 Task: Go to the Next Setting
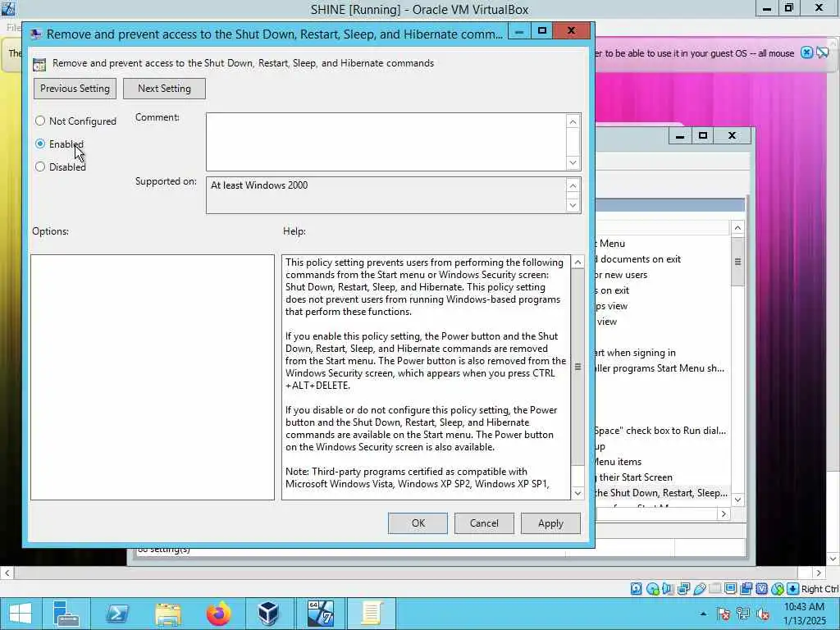click(164, 89)
